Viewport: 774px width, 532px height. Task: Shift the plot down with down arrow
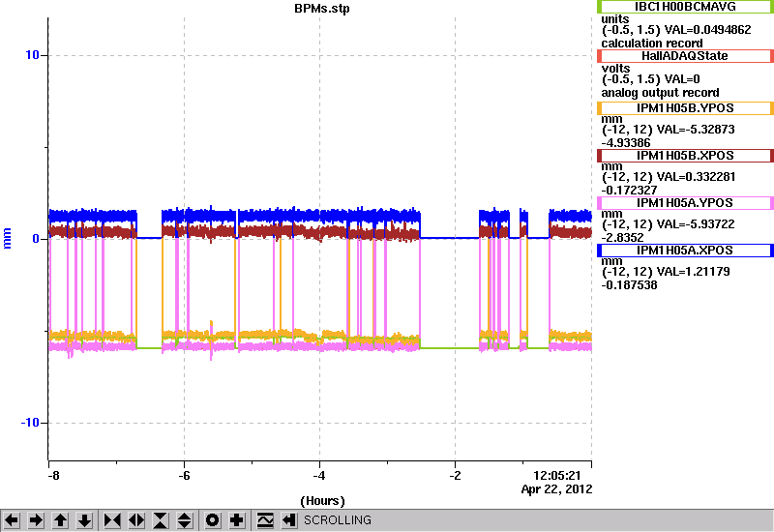click(x=84, y=520)
